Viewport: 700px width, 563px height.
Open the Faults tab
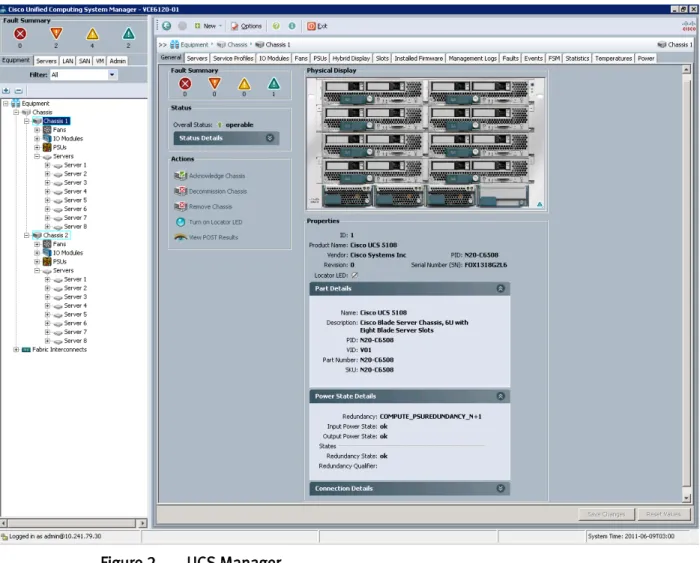tap(510, 58)
